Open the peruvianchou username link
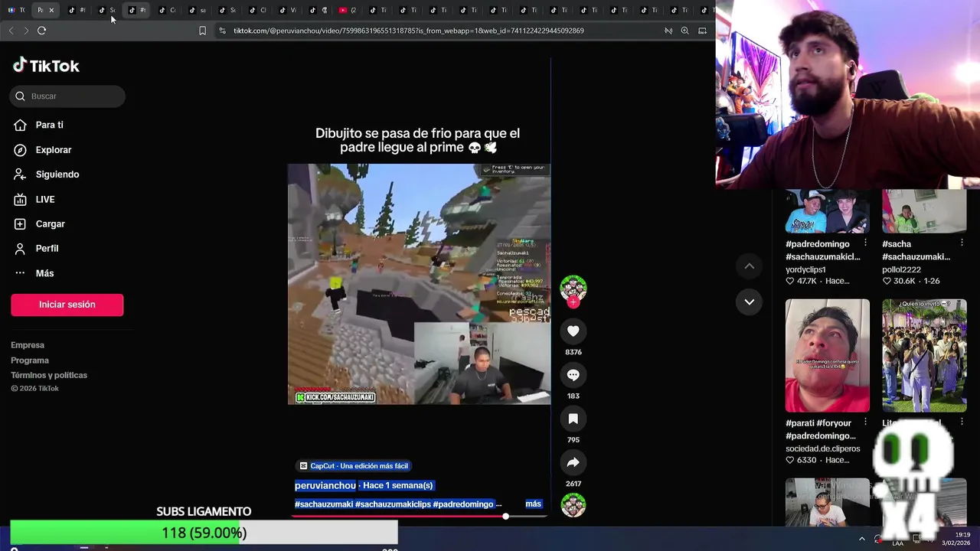 [325, 485]
